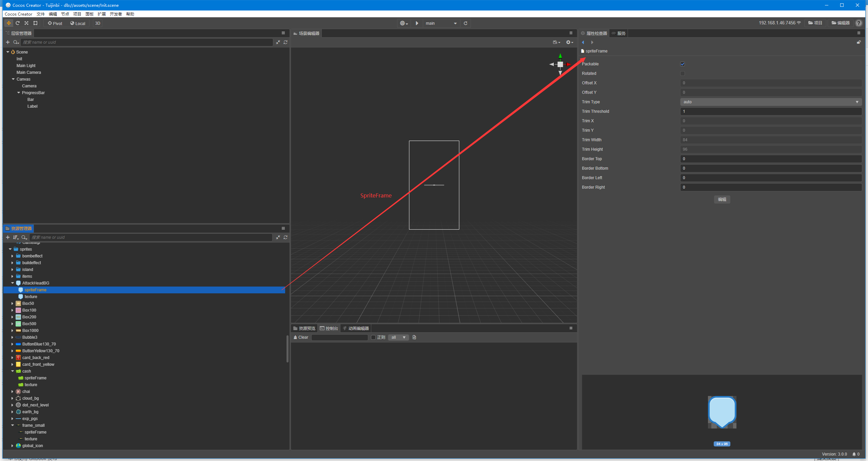Click the refresh preview icon
The image size is (868, 461).
[x=466, y=23]
